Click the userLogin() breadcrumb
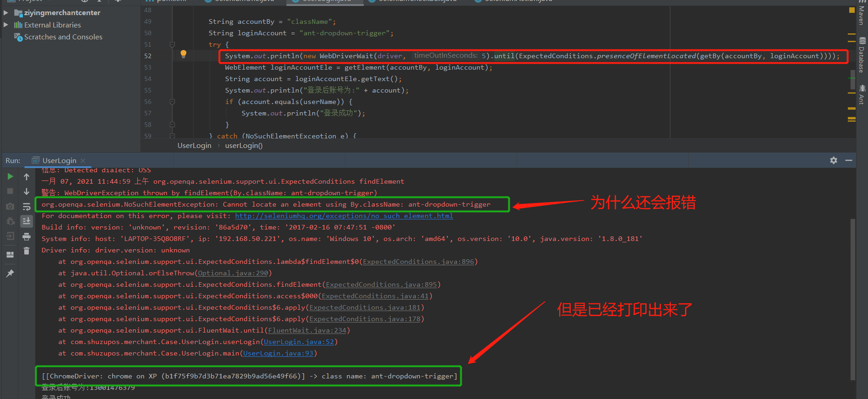This screenshot has width=868, height=399. tap(244, 146)
